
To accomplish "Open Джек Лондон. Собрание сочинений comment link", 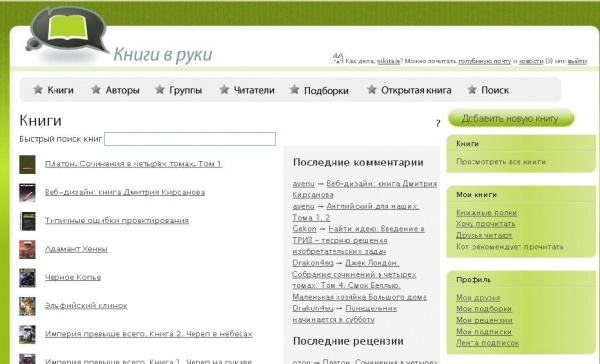I will [x=359, y=280].
